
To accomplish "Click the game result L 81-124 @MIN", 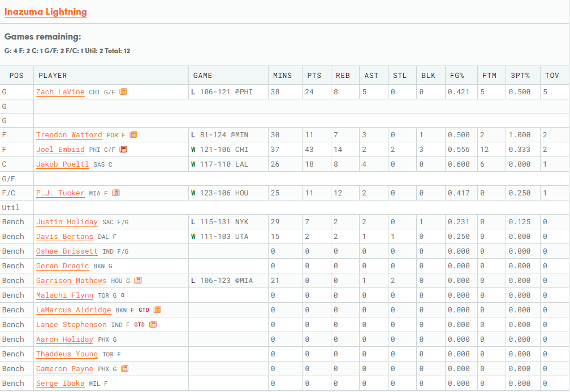I will click(219, 134).
